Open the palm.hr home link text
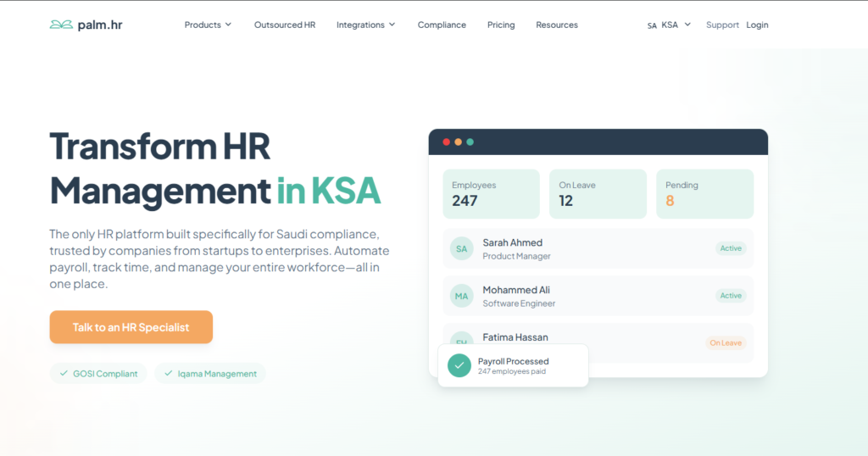Viewport: 868px width, 456px height. click(100, 25)
